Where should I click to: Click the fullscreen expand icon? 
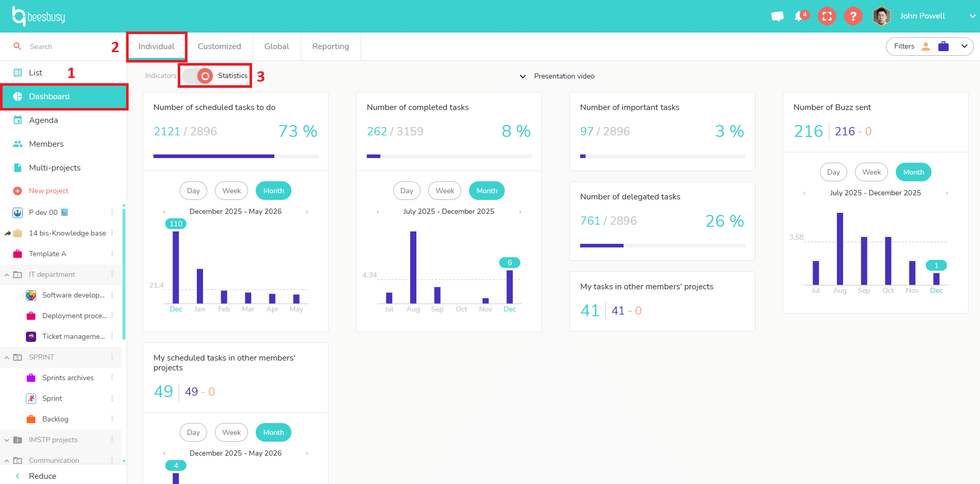(827, 16)
